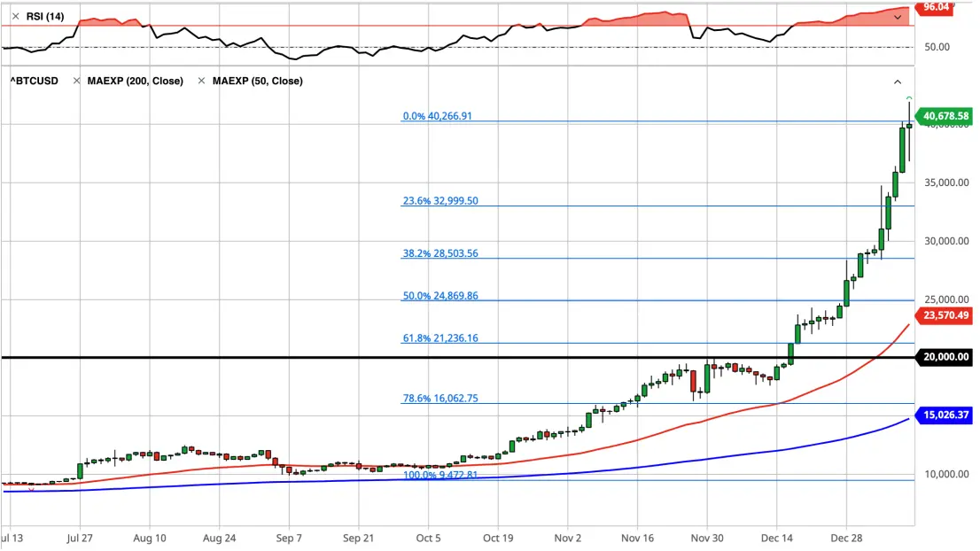Click the Sep 21 date on the time axis

point(358,539)
